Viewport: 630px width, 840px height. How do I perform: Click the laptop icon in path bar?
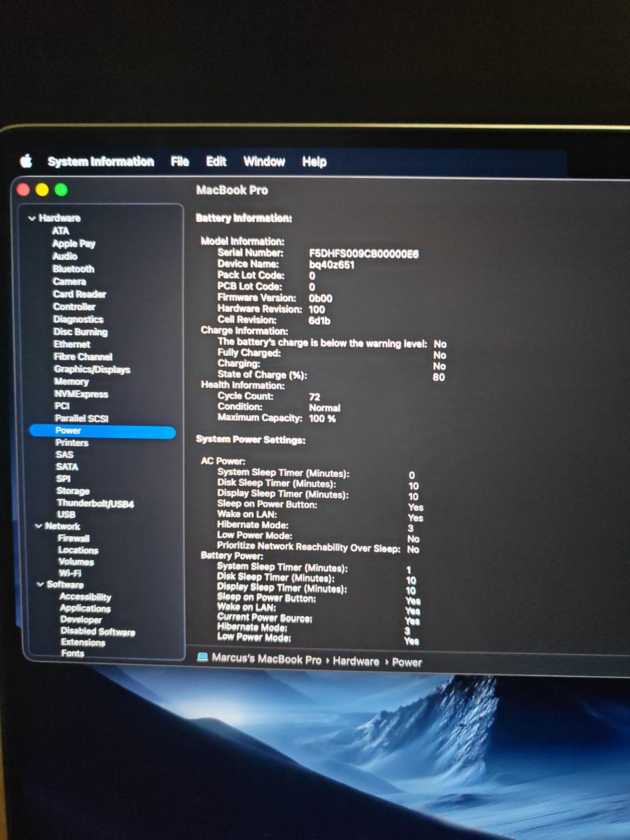pos(203,657)
